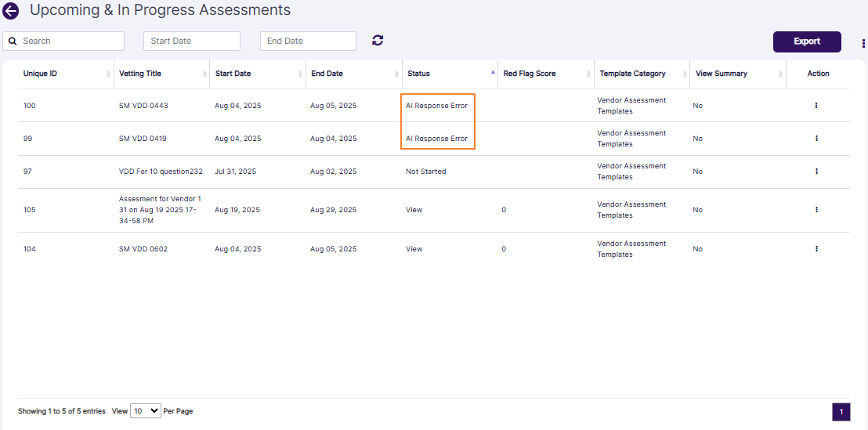Click vetting title SM VDD 0443
Screen dimensions: 868x430
click(143, 105)
